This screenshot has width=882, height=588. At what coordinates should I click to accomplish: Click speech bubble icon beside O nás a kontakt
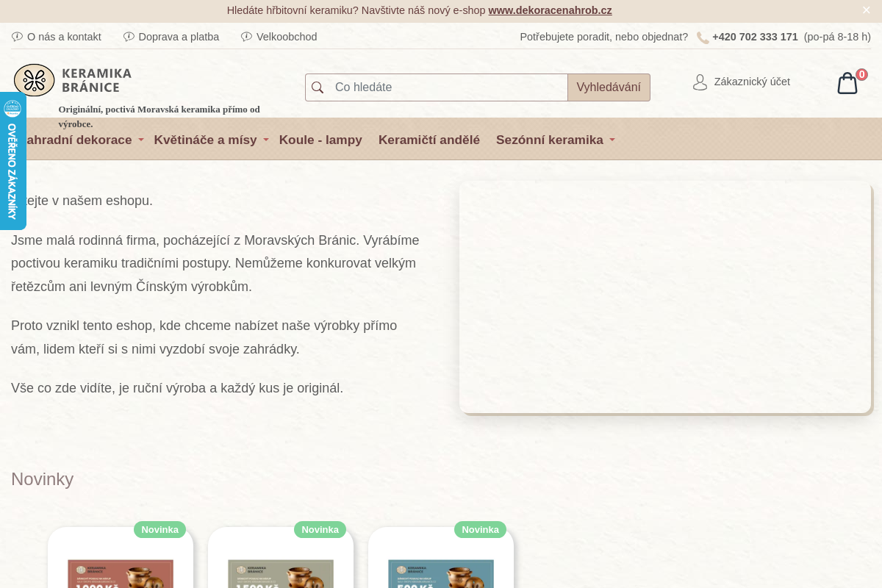[x=18, y=37]
